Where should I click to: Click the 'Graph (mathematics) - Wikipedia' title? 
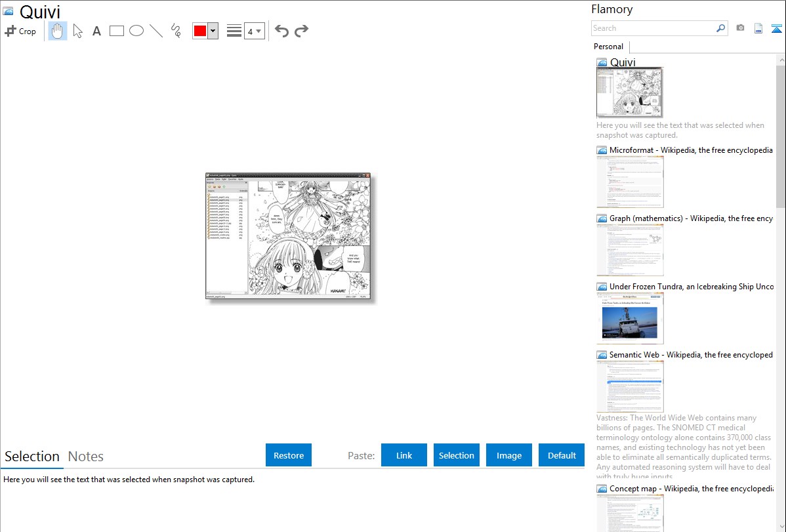(x=691, y=218)
